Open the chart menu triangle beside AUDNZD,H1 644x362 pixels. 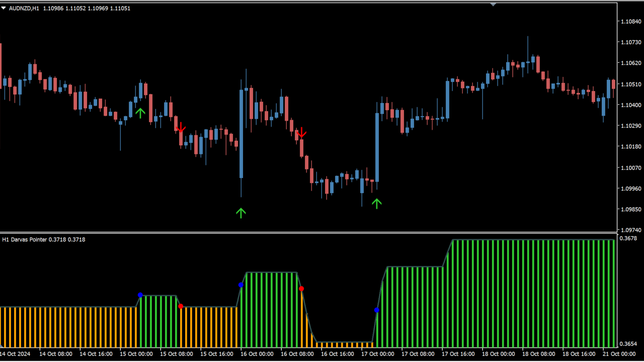click(4, 8)
